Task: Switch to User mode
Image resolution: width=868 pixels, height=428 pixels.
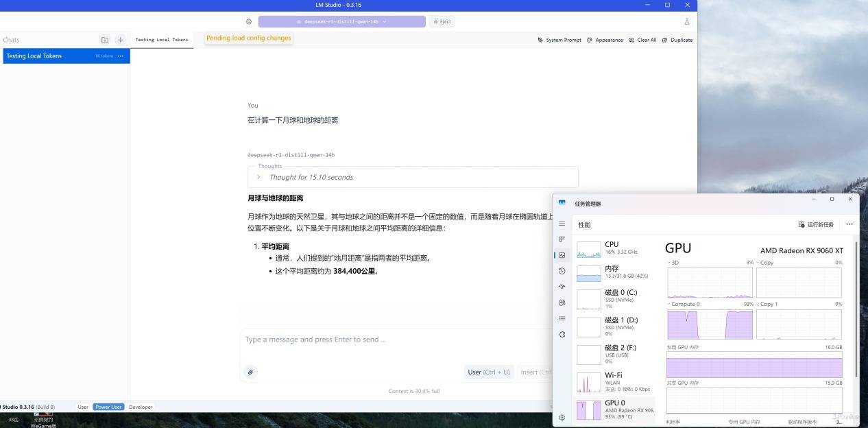Action: (x=83, y=407)
